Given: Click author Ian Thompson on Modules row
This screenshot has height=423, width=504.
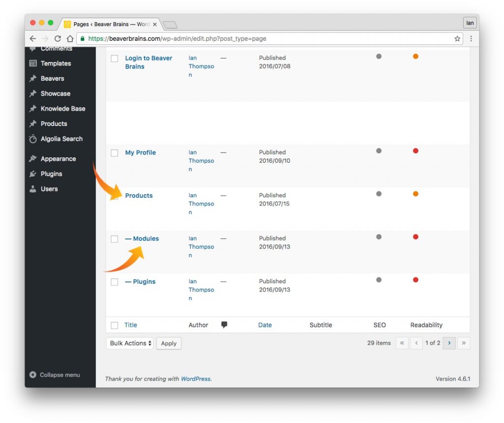Looking at the screenshot, I should click(201, 247).
